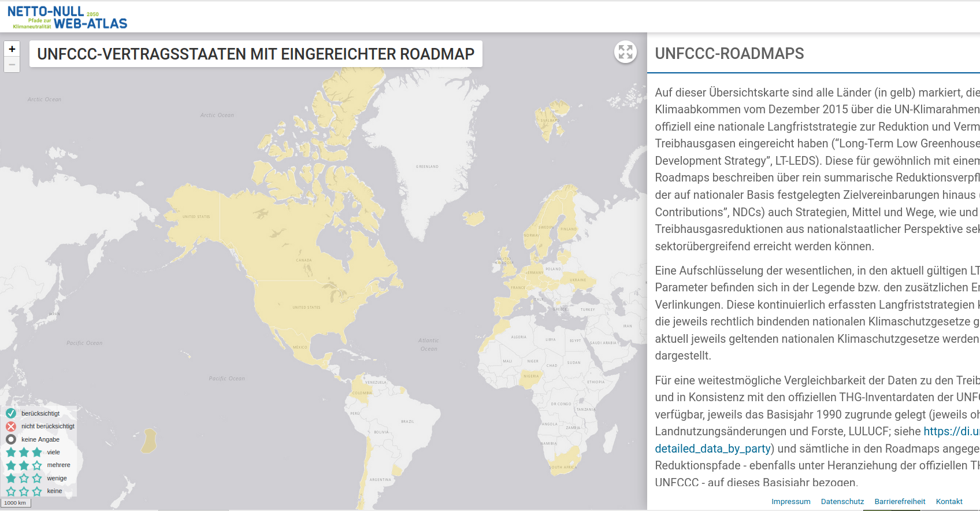Click the three-star 'viele' legend rating
The height and width of the screenshot is (511, 980).
coord(24,452)
